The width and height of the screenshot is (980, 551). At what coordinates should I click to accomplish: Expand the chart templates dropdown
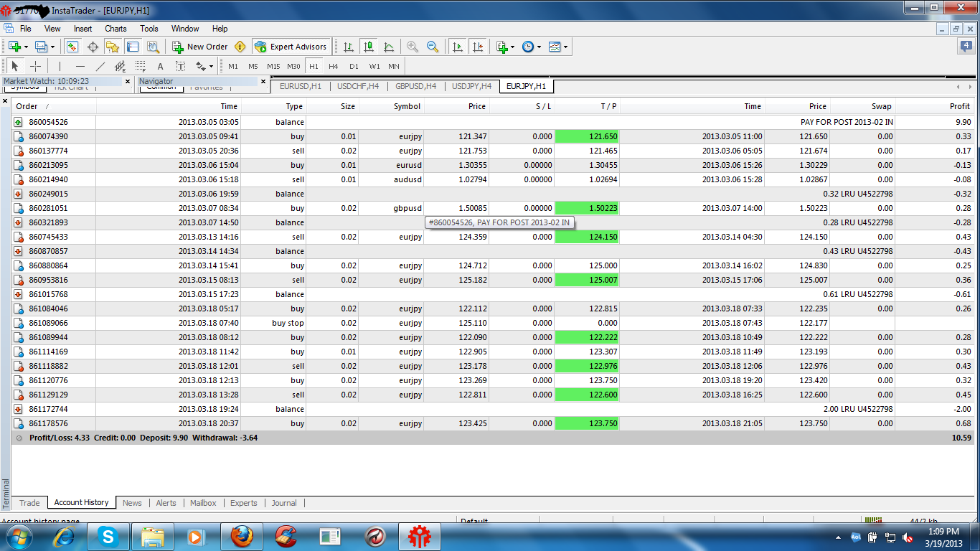coord(566,47)
